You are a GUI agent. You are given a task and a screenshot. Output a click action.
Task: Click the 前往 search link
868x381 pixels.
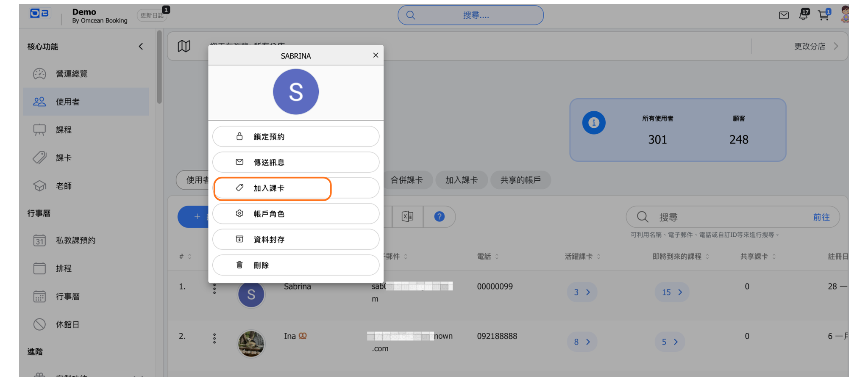pyautogui.click(x=821, y=217)
